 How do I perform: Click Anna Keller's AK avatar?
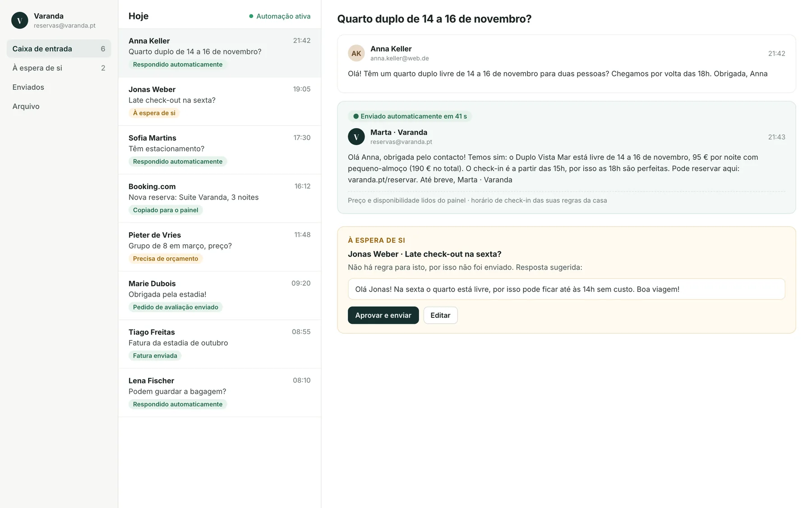pyautogui.click(x=356, y=53)
